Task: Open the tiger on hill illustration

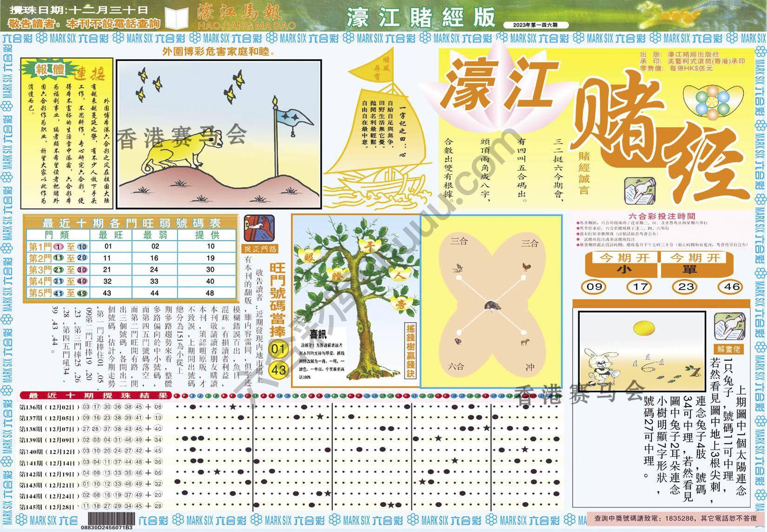Action: tap(218, 134)
